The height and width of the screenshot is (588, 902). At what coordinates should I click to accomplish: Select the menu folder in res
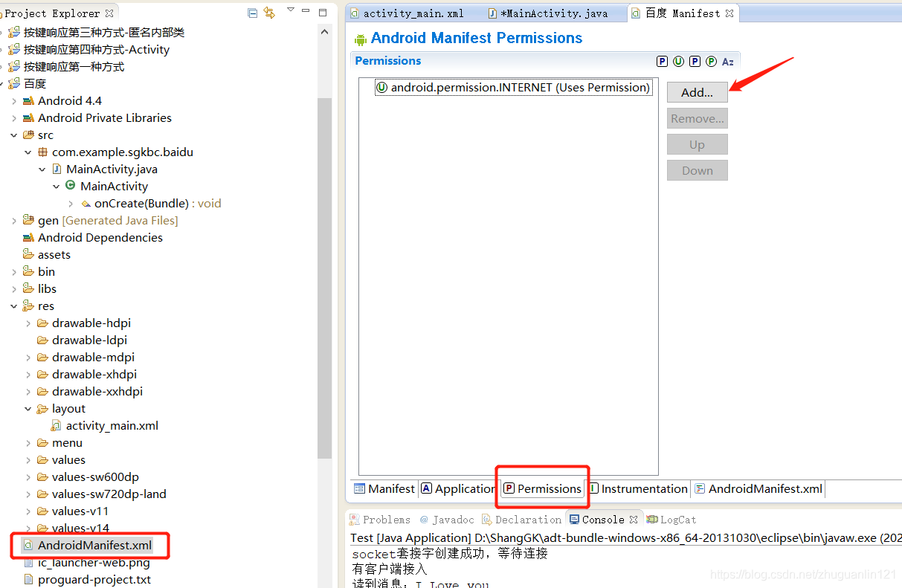(x=67, y=443)
